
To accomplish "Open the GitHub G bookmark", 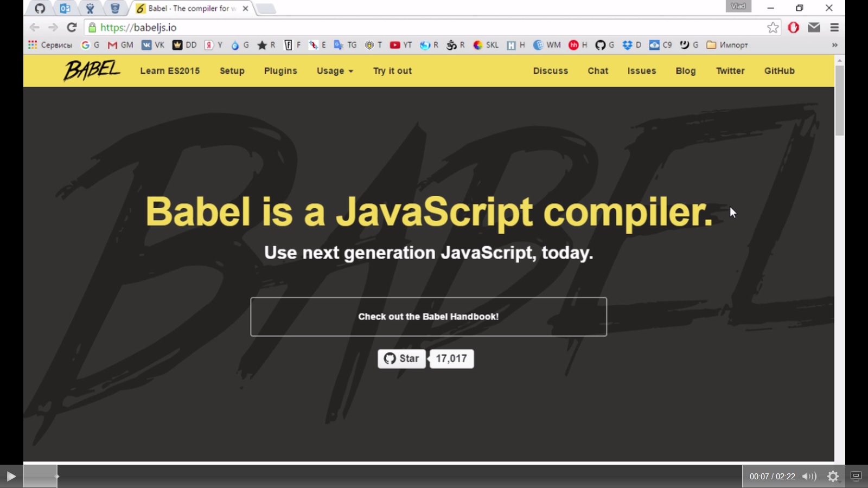I will point(605,45).
